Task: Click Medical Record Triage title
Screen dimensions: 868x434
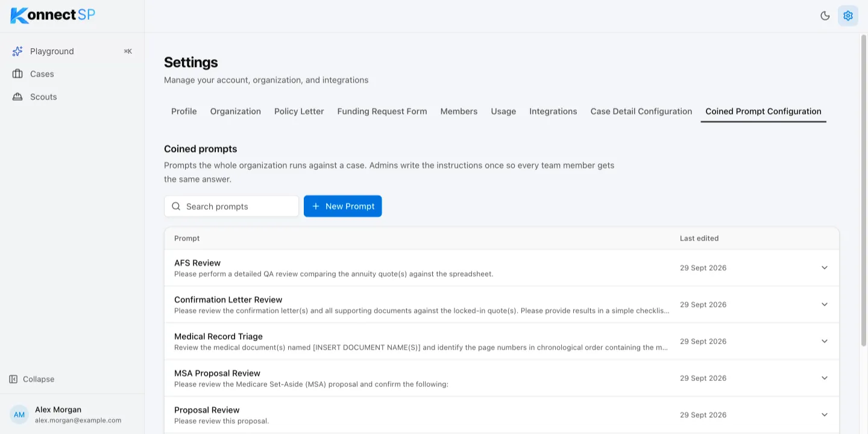Action: point(218,336)
